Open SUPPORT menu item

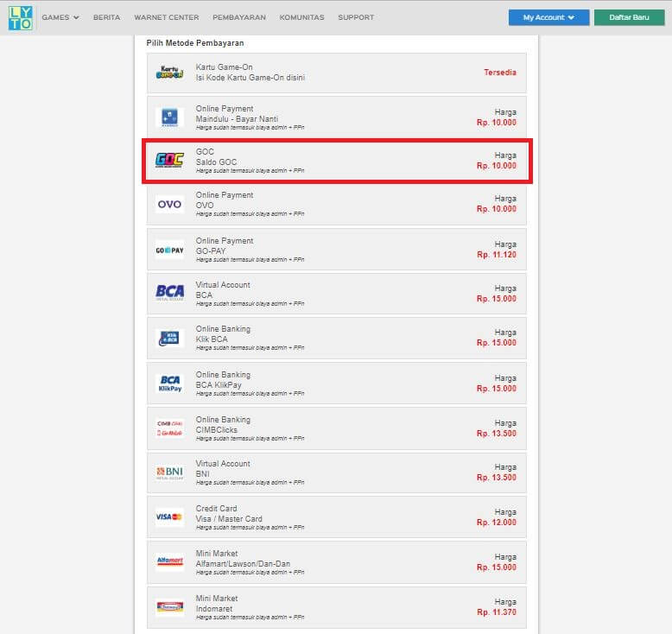point(356,17)
